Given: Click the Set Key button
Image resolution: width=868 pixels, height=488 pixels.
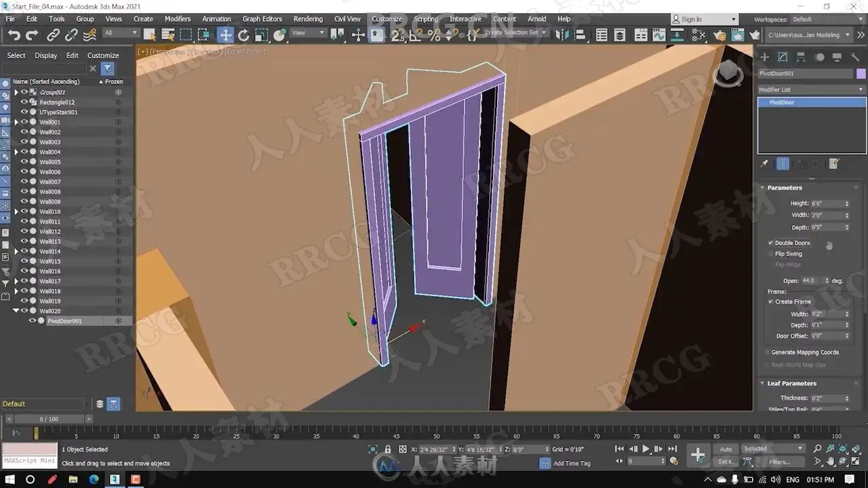Looking at the screenshot, I should pyautogui.click(x=726, y=462).
